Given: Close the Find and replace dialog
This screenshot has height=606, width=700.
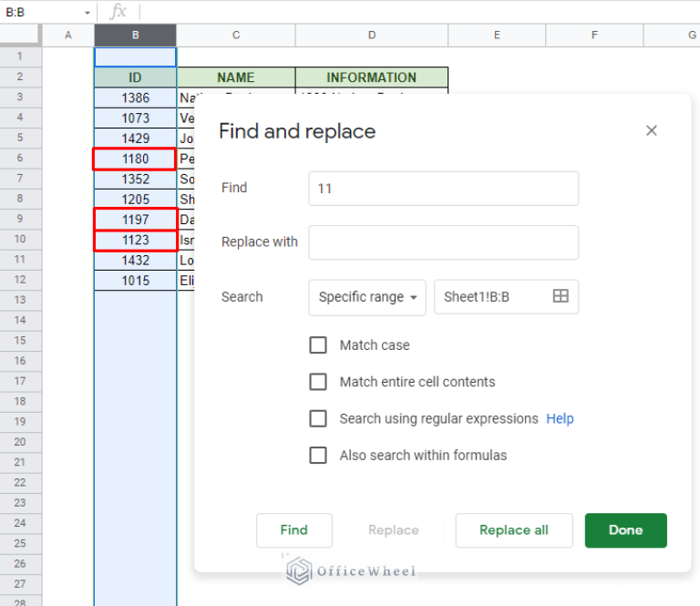Looking at the screenshot, I should tap(652, 130).
